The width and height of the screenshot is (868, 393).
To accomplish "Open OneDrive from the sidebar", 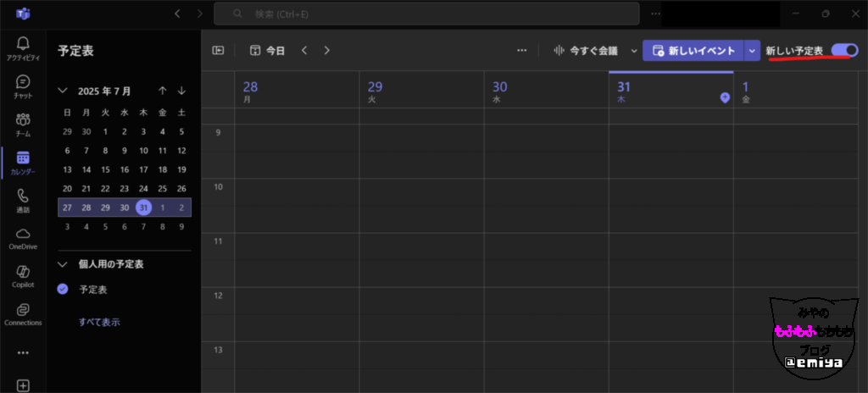I will click(23, 238).
